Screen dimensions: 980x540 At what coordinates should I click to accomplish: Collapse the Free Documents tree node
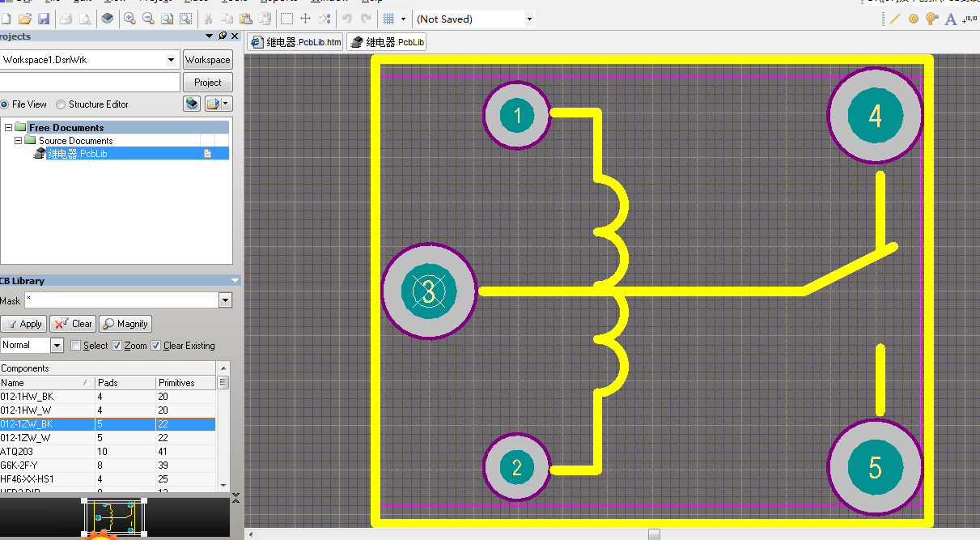8,127
